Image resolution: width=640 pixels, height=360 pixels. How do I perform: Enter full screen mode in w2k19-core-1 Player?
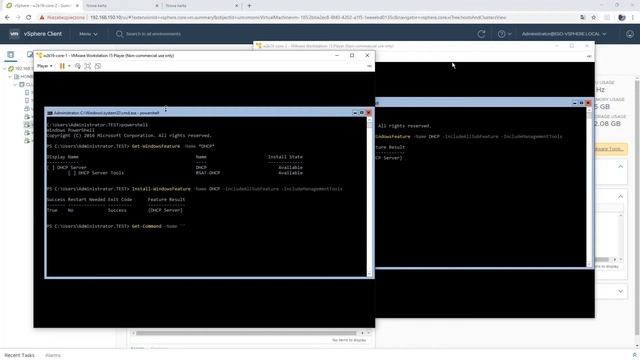coord(87,66)
